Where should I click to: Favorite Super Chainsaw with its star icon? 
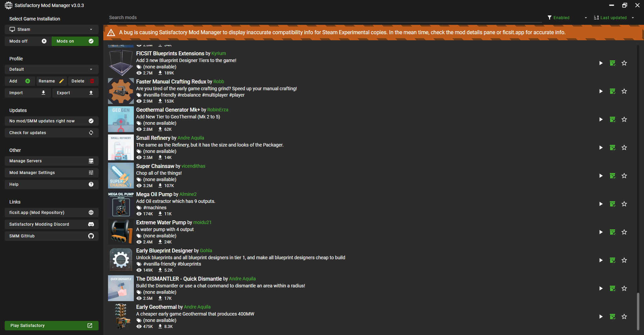point(624,176)
